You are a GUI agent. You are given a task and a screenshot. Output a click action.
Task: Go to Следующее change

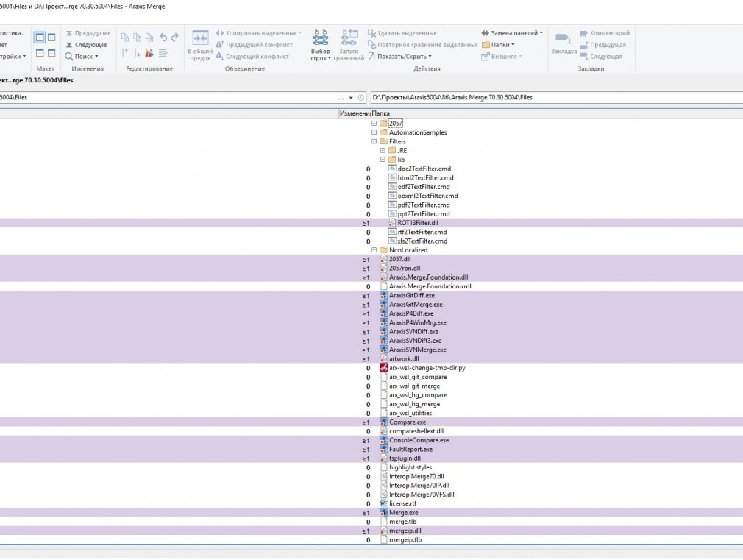(86, 45)
